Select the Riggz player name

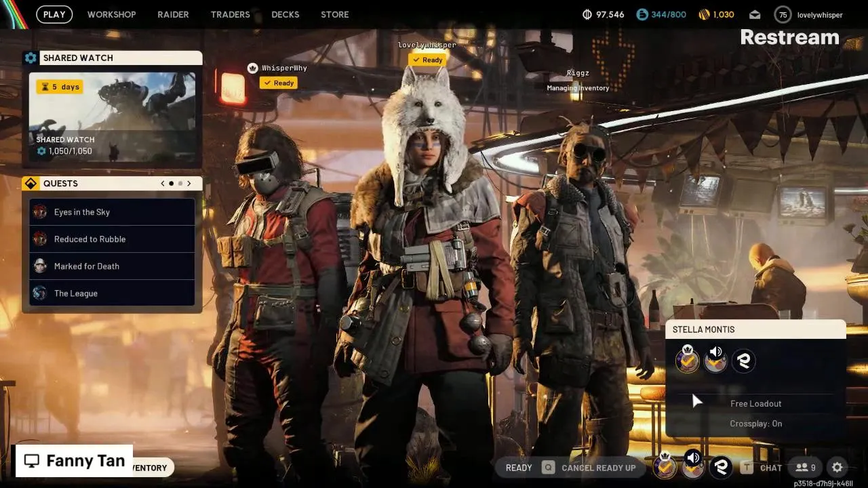pos(578,73)
